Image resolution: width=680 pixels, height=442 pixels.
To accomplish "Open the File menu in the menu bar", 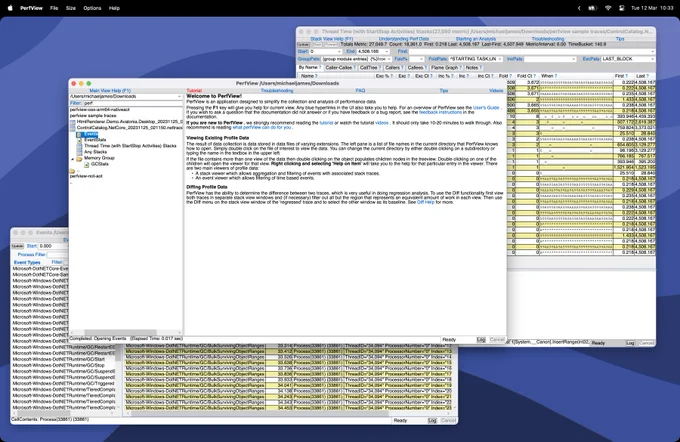I will [x=54, y=8].
